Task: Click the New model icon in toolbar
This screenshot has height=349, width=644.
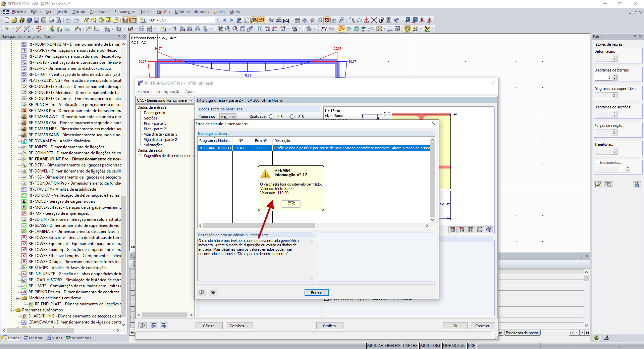Action: coord(7,20)
